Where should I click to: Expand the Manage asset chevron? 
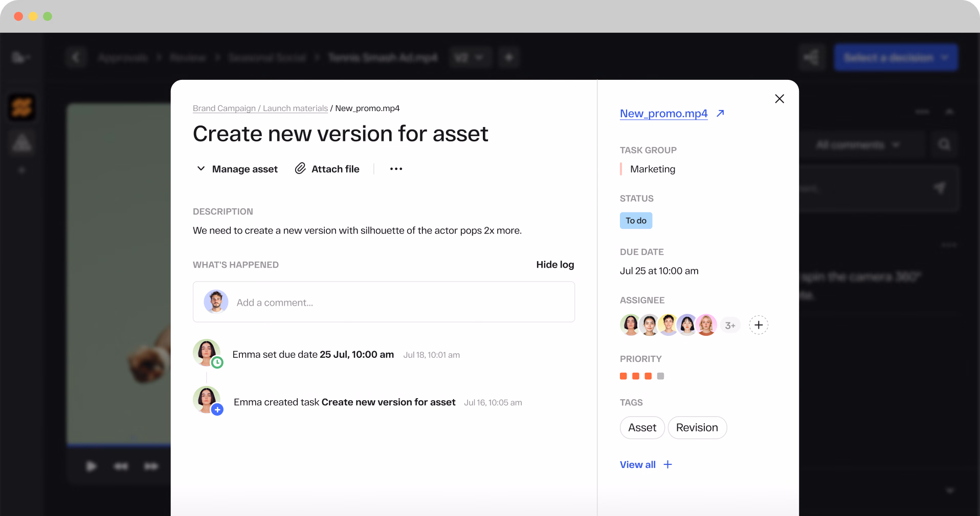point(201,168)
